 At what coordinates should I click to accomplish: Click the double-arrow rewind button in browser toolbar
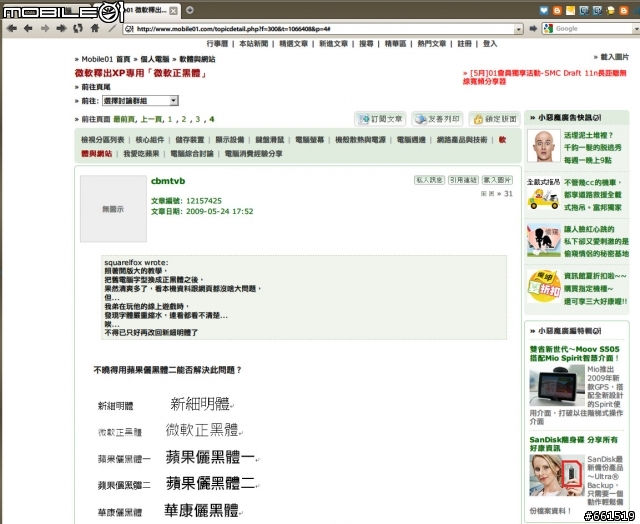[12, 28]
